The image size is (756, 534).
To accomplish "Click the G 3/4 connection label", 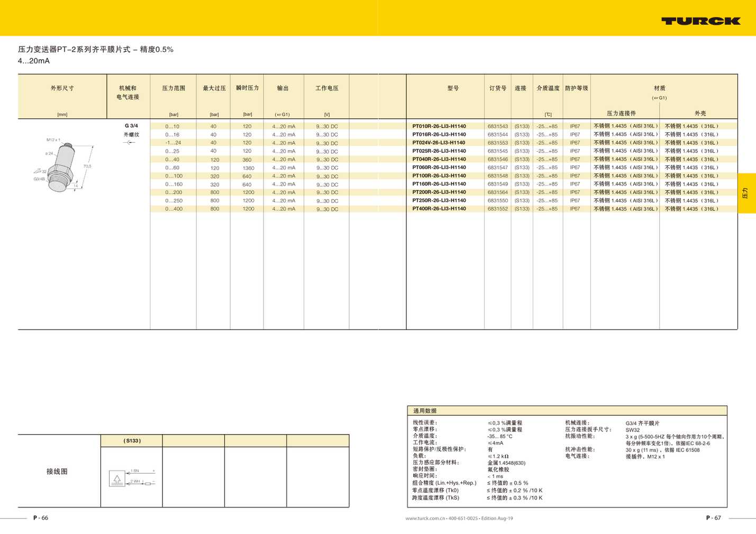I will (x=131, y=126).
